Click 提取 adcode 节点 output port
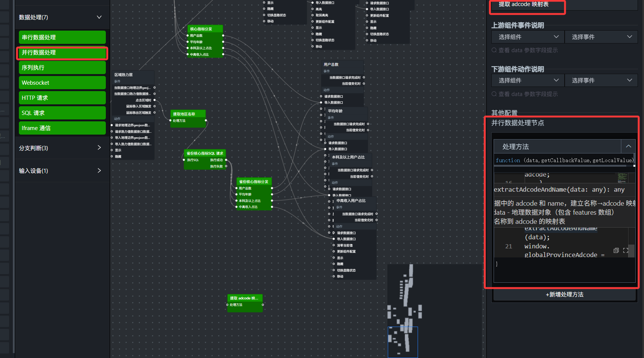The image size is (644, 358). 263,305
